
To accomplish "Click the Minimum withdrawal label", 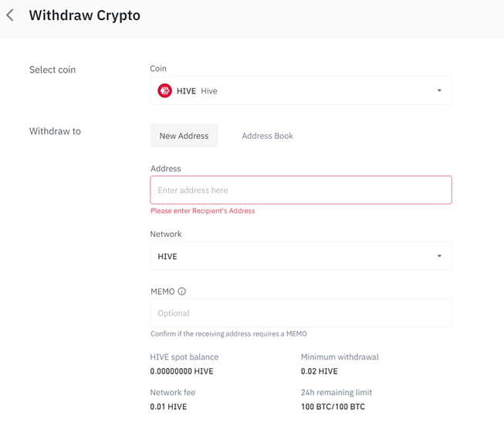I will coord(340,357).
